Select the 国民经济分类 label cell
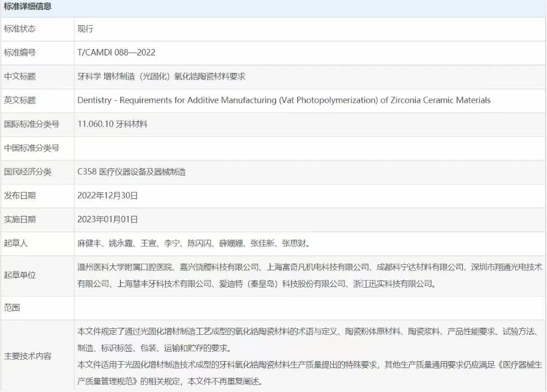Image resolution: width=547 pixels, height=392 pixels. 27,172
